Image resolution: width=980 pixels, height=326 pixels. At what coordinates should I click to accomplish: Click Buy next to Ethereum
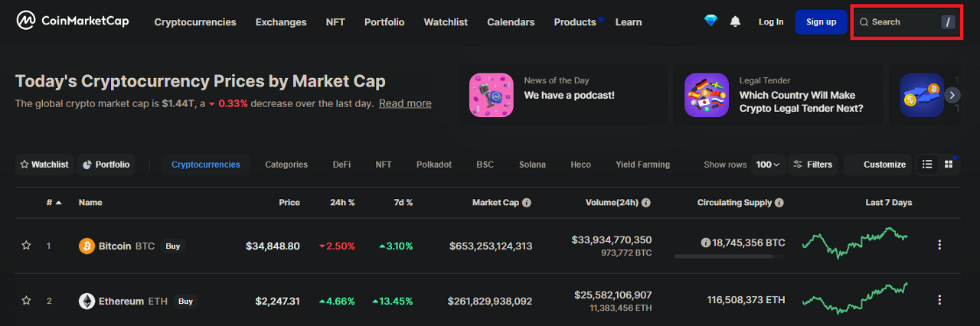click(185, 301)
